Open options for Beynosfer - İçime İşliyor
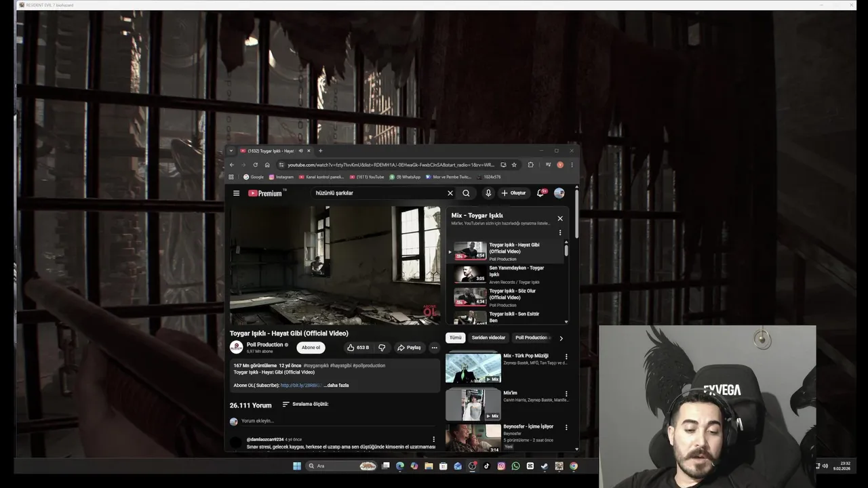This screenshot has width=868, height=488. [566, 428]
